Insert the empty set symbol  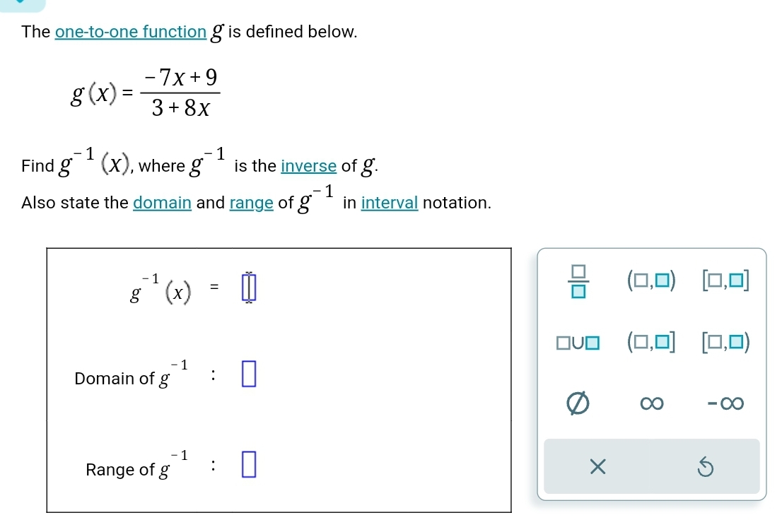577,403
